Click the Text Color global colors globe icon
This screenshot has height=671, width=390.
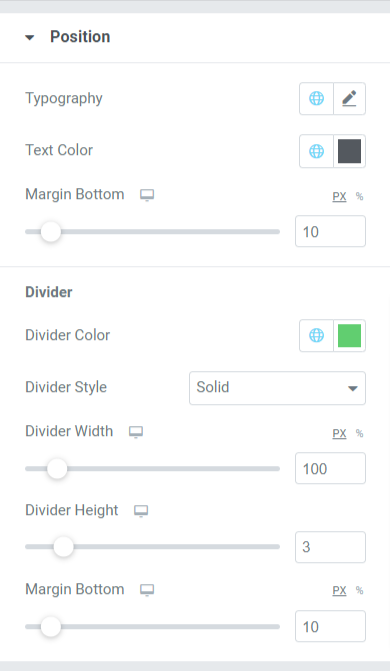[316, 151]
